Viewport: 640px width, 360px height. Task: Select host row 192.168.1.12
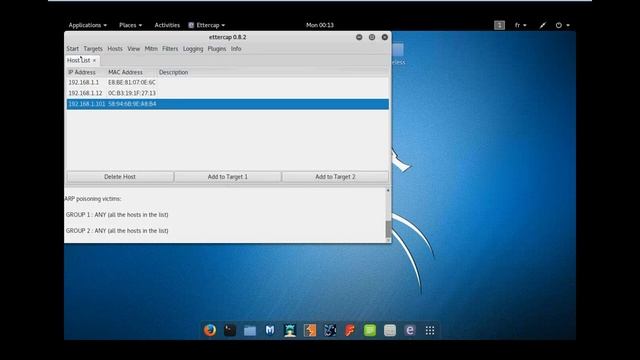227,93
